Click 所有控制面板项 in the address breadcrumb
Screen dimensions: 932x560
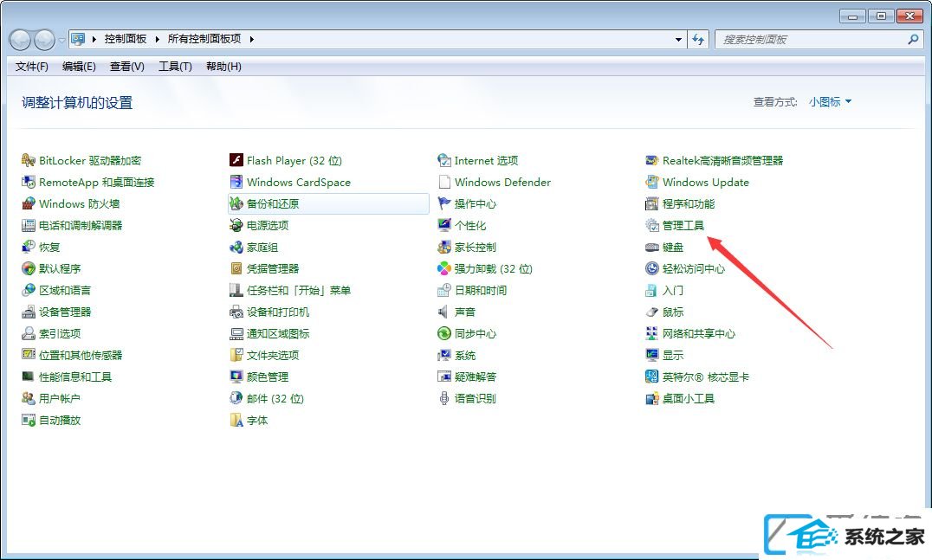click(x=204, y=39)
